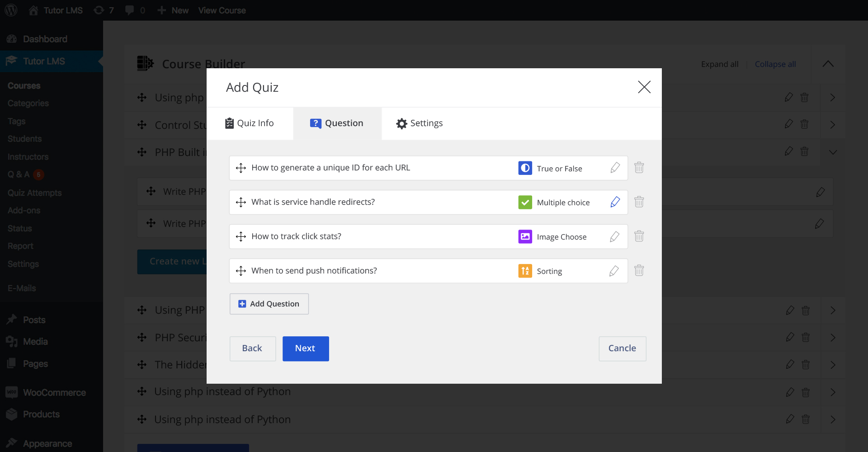
Task: Go Back to previous quiz step
Action: (x=252, y=348)
